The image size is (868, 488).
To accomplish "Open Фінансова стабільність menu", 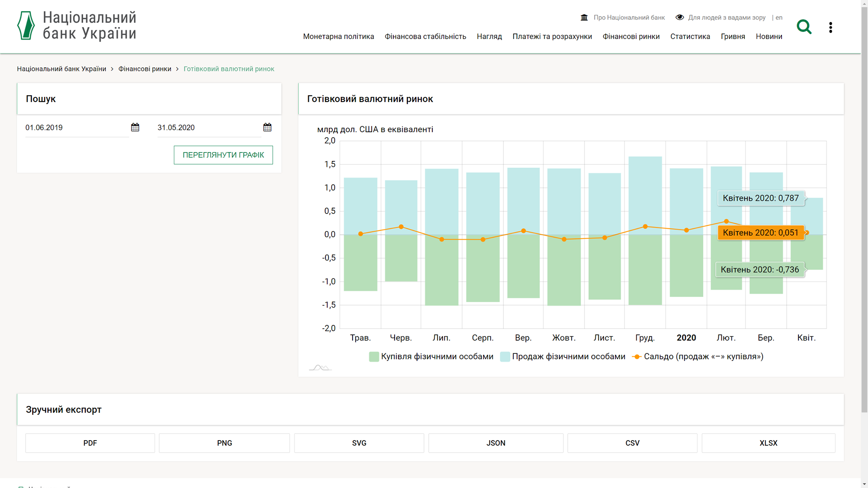I will [x=425, y=36].
